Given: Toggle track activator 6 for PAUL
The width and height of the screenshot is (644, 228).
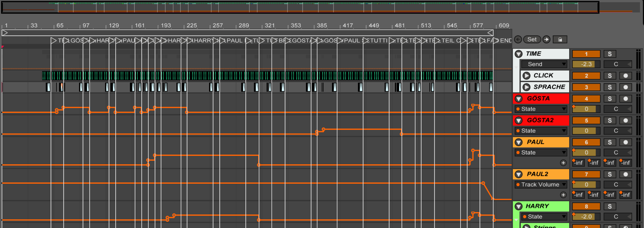Looking at the screenshot, I should coord(586,142).
